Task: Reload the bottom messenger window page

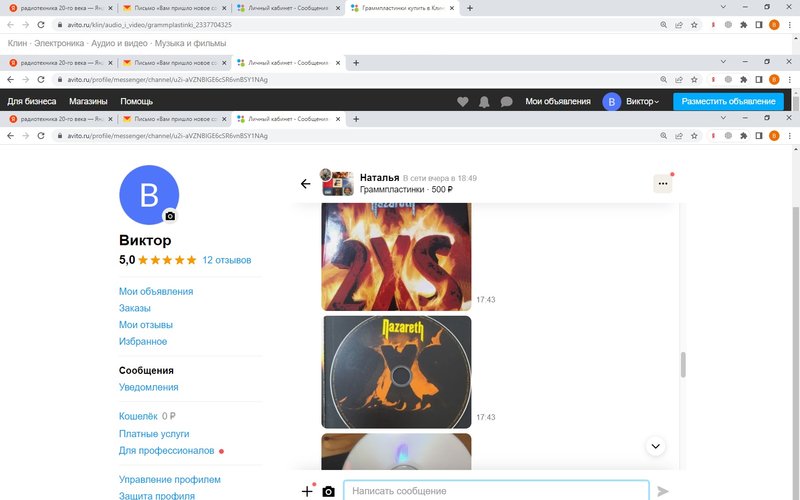Action: pos(41,136)
